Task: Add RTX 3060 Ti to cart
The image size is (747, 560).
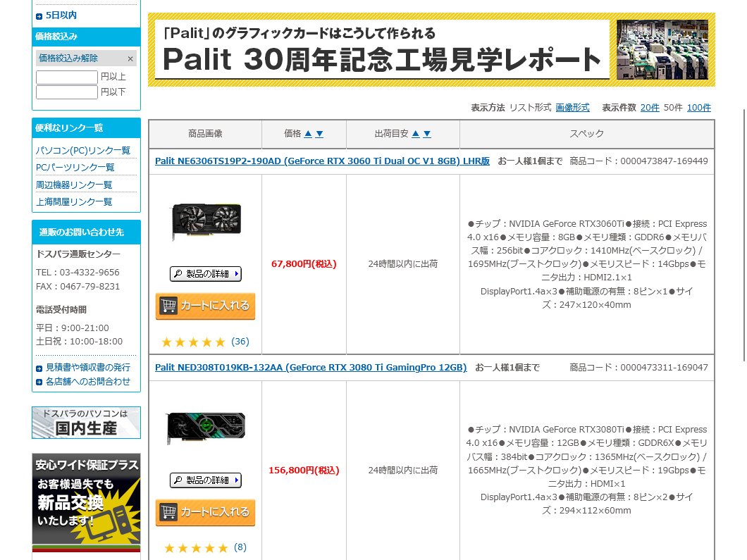Action: tap(205, 306)
